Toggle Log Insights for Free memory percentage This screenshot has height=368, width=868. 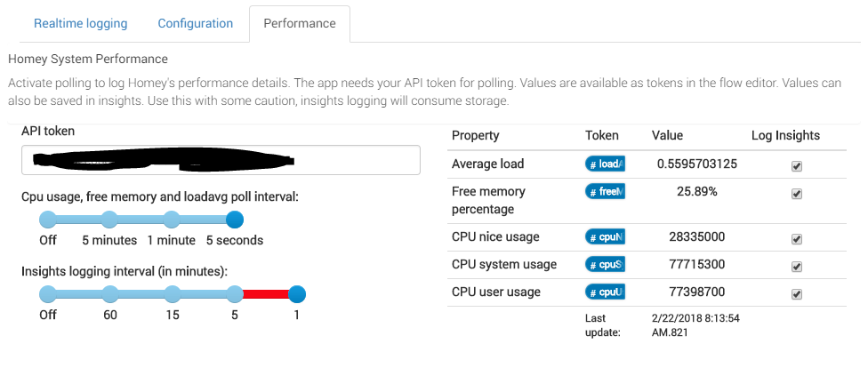coord(797,194)
